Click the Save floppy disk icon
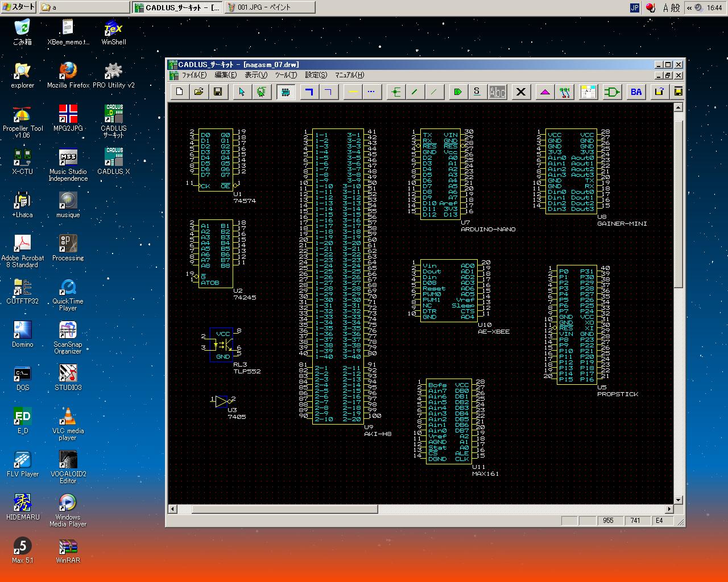Screen dimensions: 728x582 (x=217, y=92)
